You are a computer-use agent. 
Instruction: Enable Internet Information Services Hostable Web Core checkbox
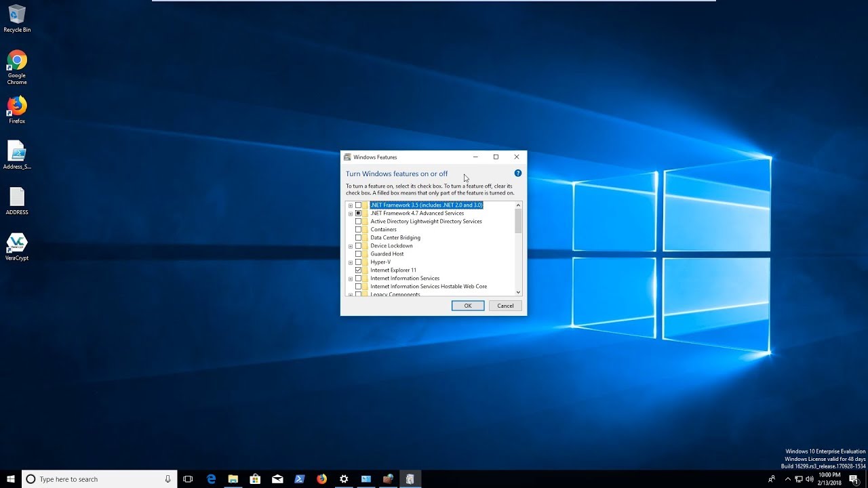(358, 287)
